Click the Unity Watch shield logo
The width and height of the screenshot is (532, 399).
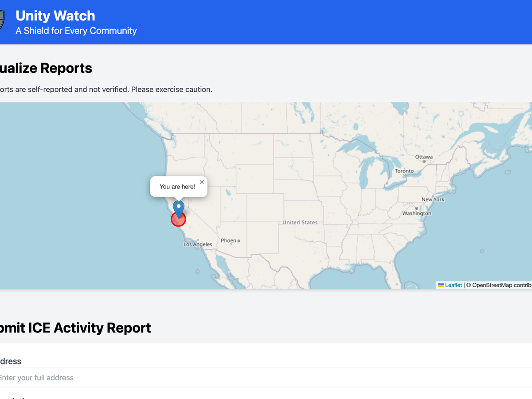pos(2,20)
